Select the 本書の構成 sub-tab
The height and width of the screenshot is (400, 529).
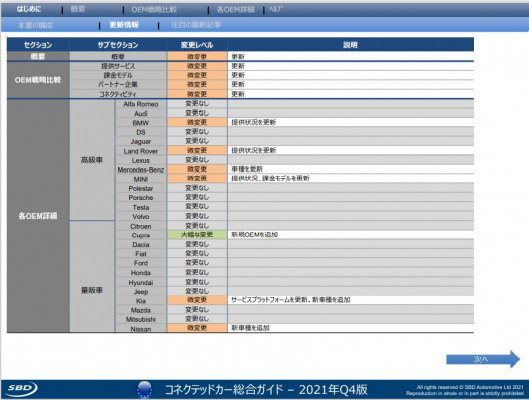(35, 25)
